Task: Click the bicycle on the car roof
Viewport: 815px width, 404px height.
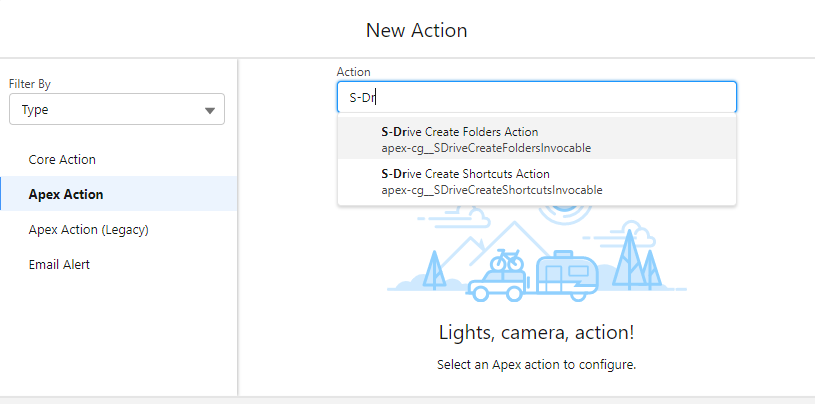Action: click(507, 258)
